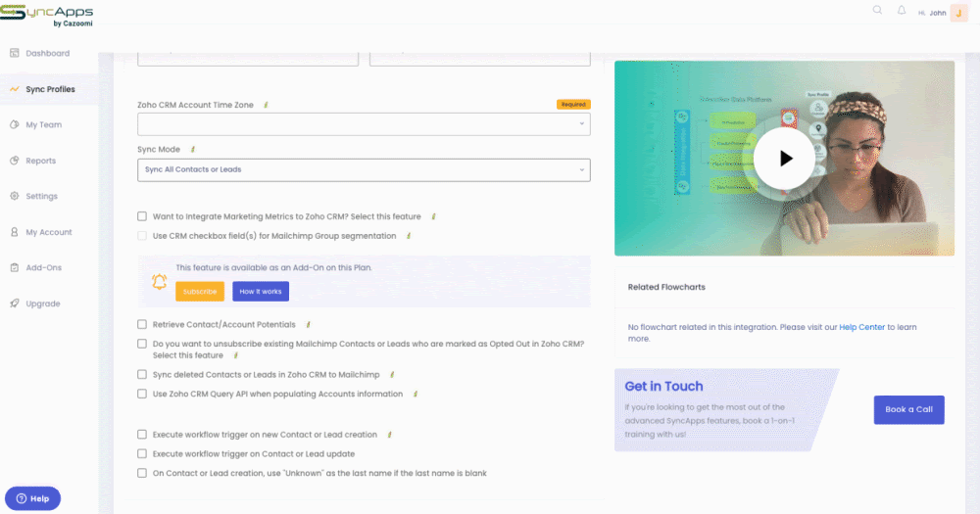Click the Reports pie icon
980x514 pixels.
[15, 161]
